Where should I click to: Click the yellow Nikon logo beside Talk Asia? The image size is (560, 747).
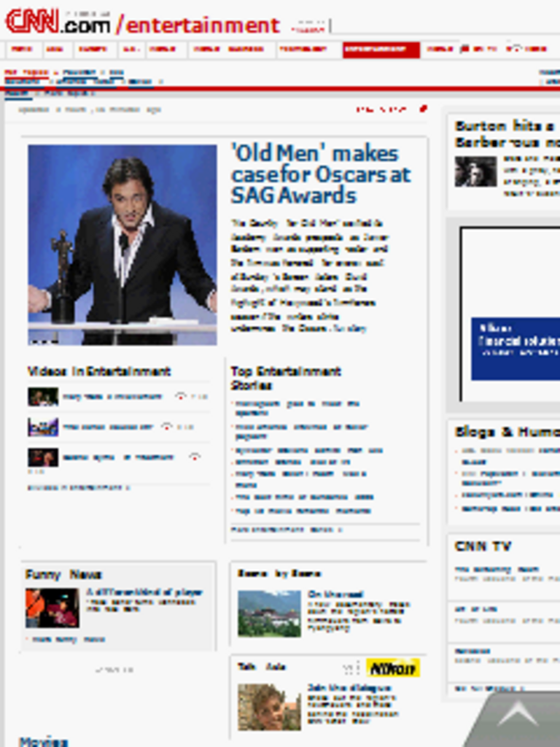click(x=393, y=668)
